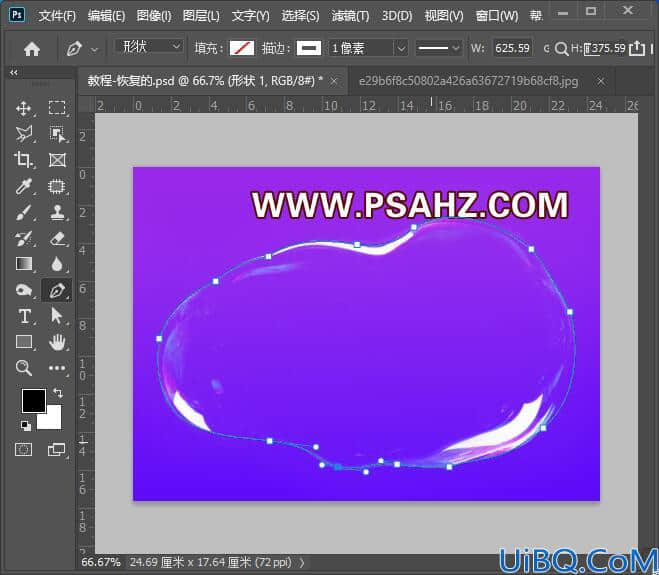Select the Brush tool
The width and height of the screenshot is (659, 575).
24,212
